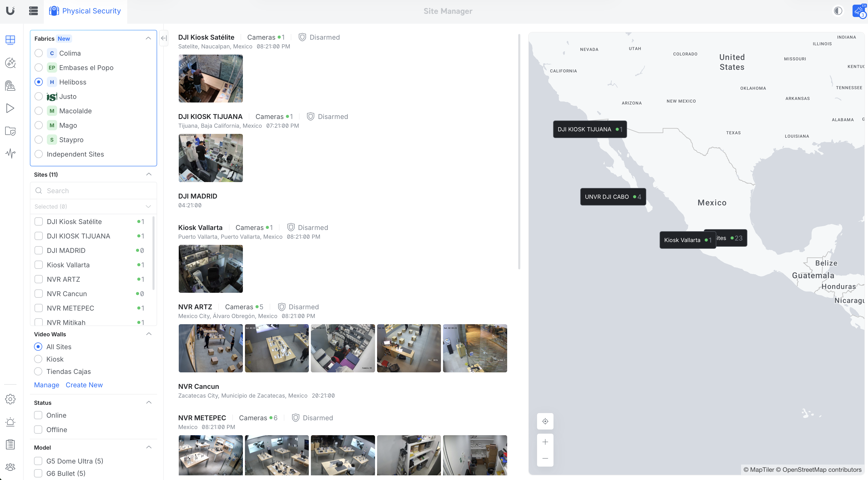The height and width of the screenshot is (480, 868).
Task: Click Disarmed shield icon for Kiosk Vallarta
Action: (291, 227)
